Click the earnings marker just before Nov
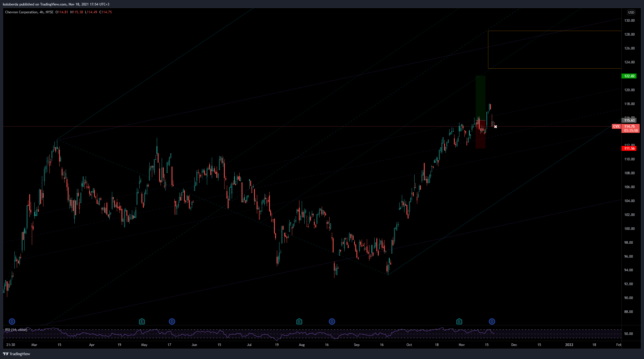Screen dimensions: 644x359 [x=459, y=321]
